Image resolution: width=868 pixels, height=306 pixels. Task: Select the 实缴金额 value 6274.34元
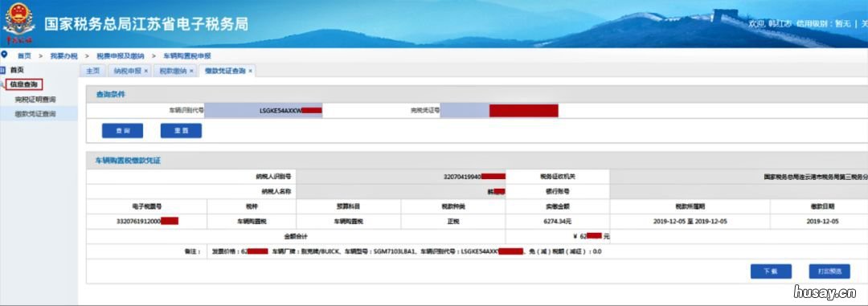pos(557,222)
